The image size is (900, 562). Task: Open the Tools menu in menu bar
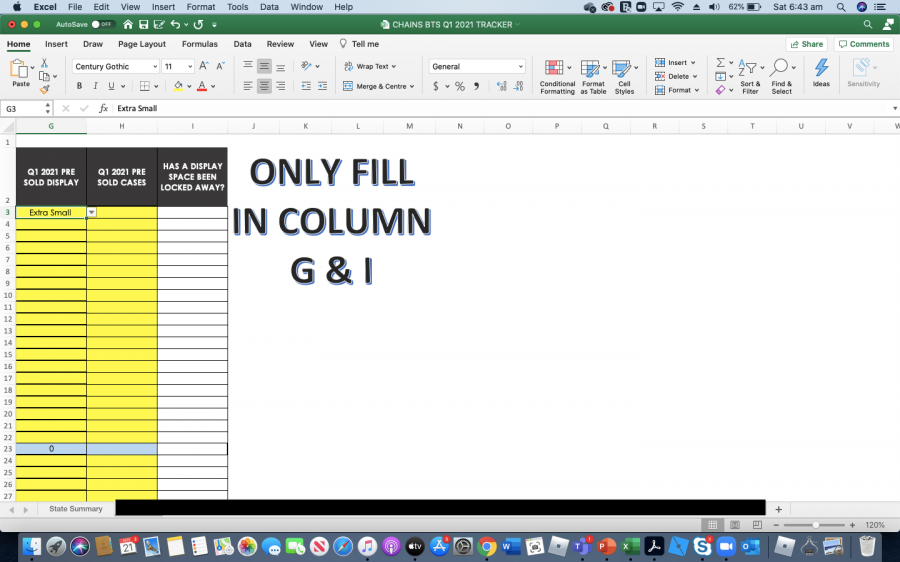click(237, 7)
